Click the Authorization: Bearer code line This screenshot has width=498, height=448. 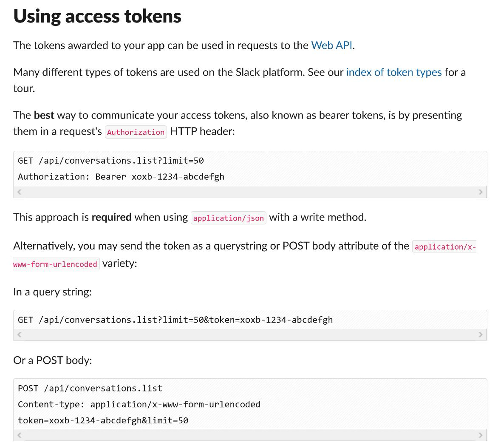121,177
